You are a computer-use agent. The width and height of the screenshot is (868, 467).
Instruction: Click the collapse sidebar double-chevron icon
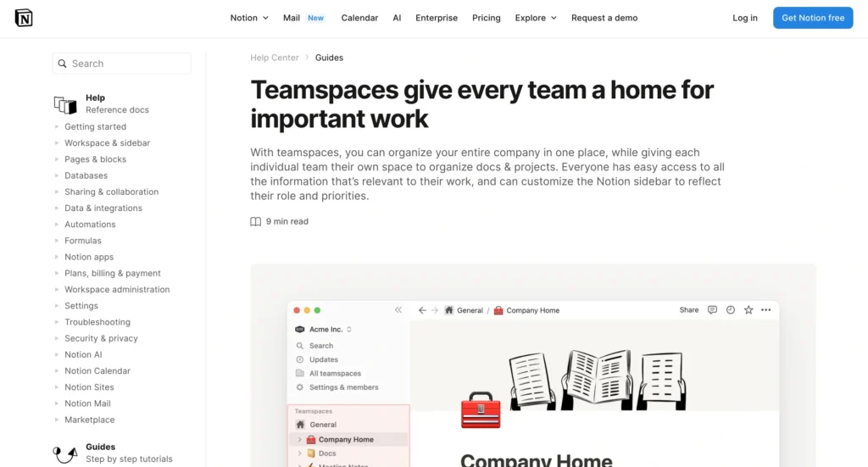click(x=398, y=310)
